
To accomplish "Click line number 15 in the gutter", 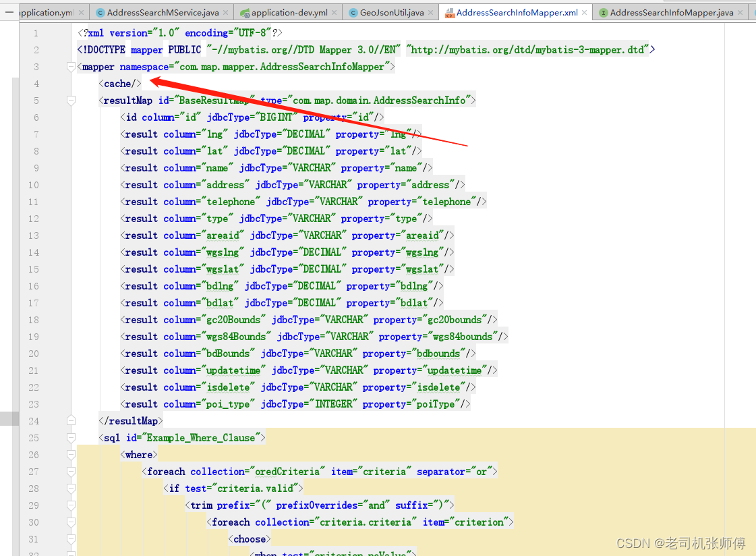I will [x=34, y=269].
